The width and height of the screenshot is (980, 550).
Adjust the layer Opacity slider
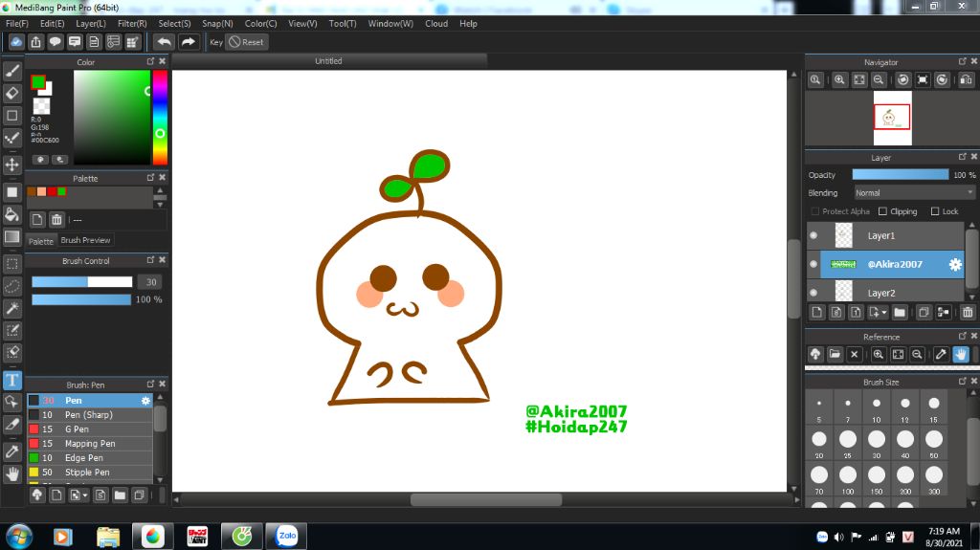[900, 175]
